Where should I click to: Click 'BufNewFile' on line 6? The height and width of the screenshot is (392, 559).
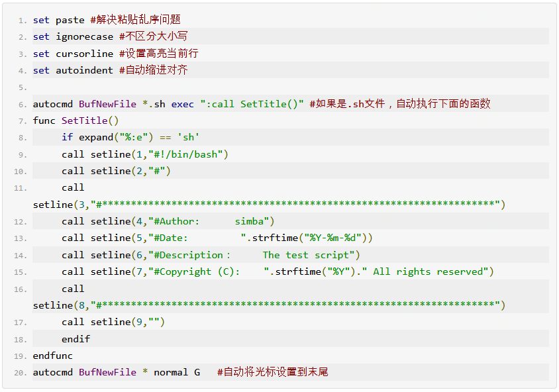108,104
